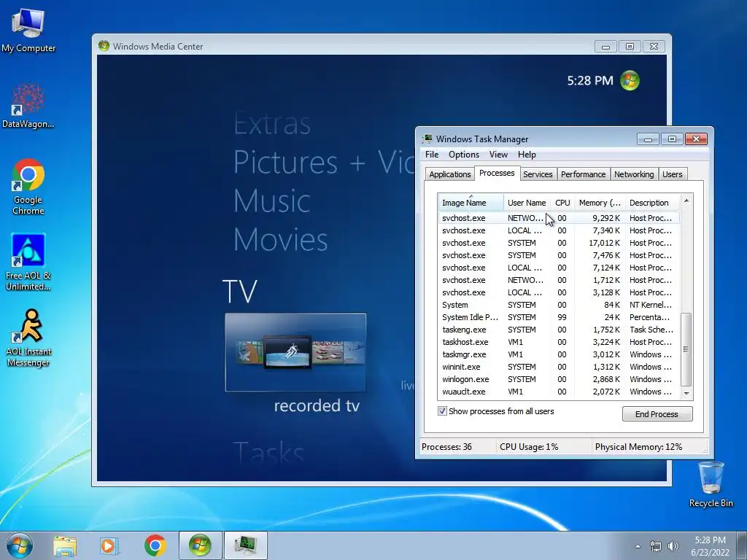Switch to the Users tab

[672, 174]
